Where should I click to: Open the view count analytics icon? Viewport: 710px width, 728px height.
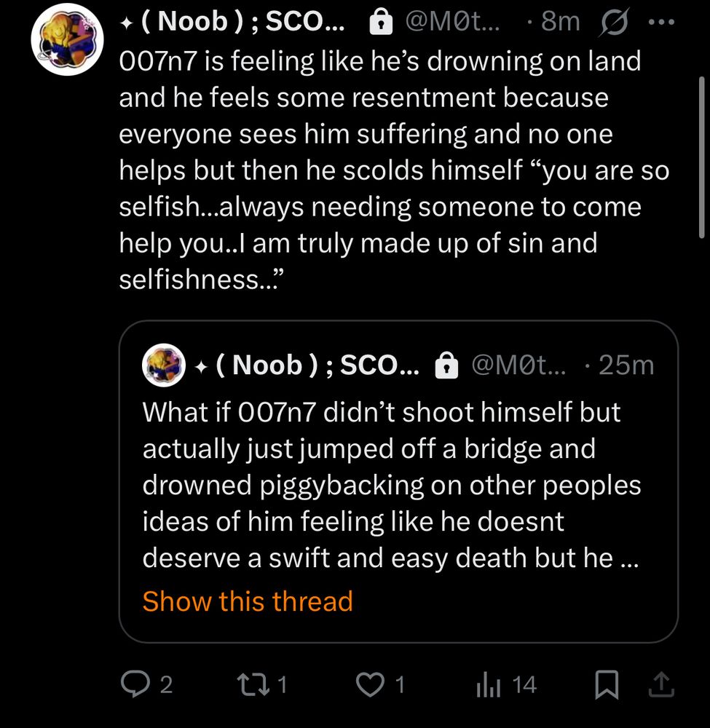pos(484,684)
